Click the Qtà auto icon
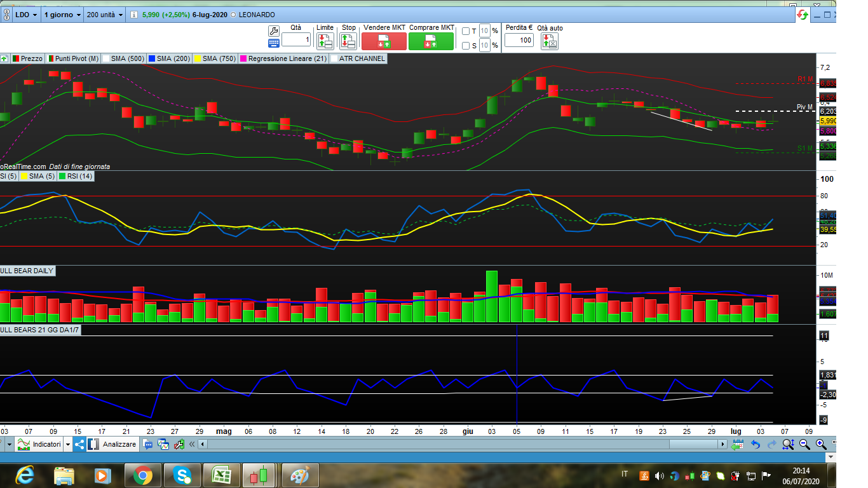 click(x=549, y=41)
